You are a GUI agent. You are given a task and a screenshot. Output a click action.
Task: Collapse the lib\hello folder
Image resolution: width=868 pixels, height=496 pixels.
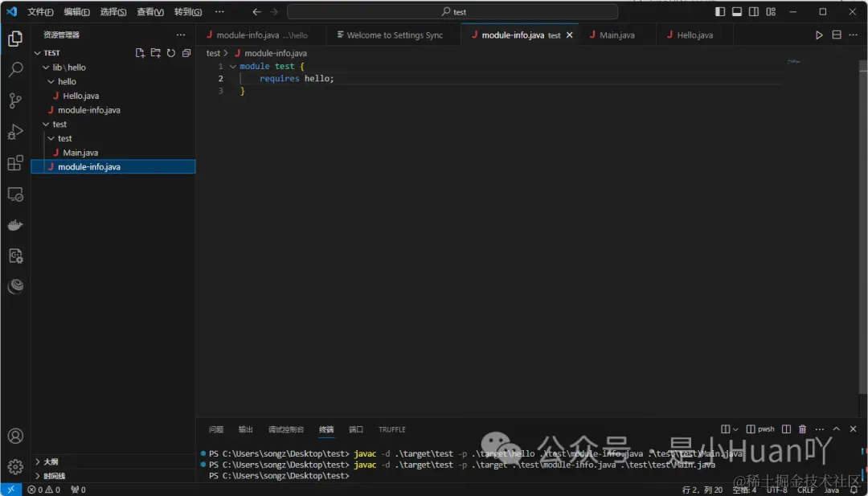pos(46,67)
